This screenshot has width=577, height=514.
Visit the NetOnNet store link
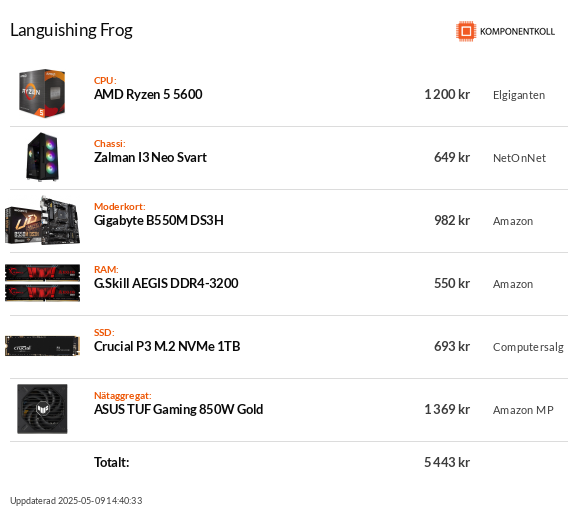[x=519, y=158]
